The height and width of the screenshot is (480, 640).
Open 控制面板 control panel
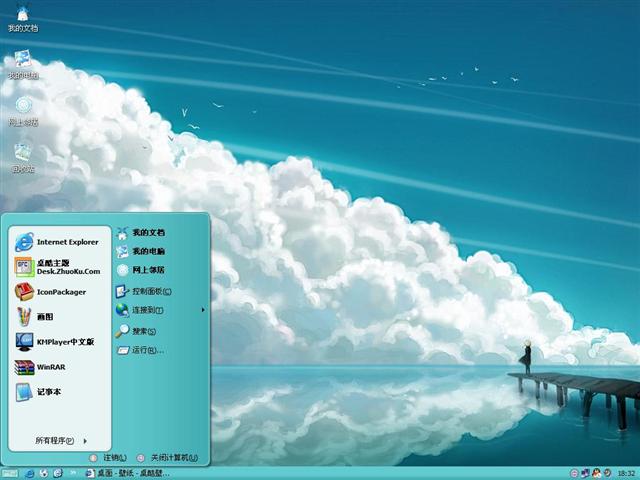[144, 291]
